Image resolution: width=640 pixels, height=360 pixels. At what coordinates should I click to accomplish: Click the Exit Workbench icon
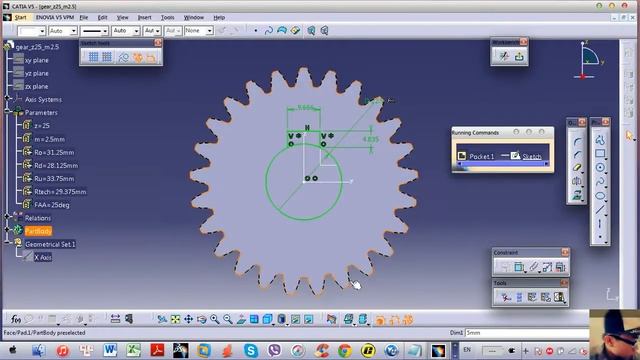tap(519, 56)
